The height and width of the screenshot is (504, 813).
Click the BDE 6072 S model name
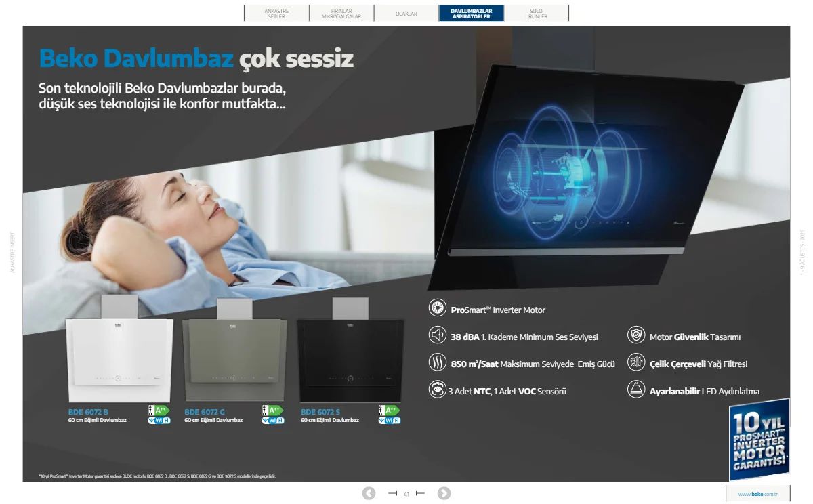pos(320,412)
